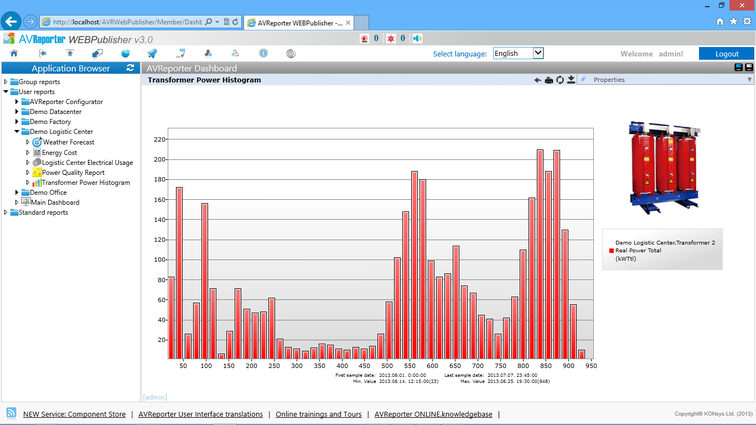Click the transformer image thumbnail

[x=663, y=167]
